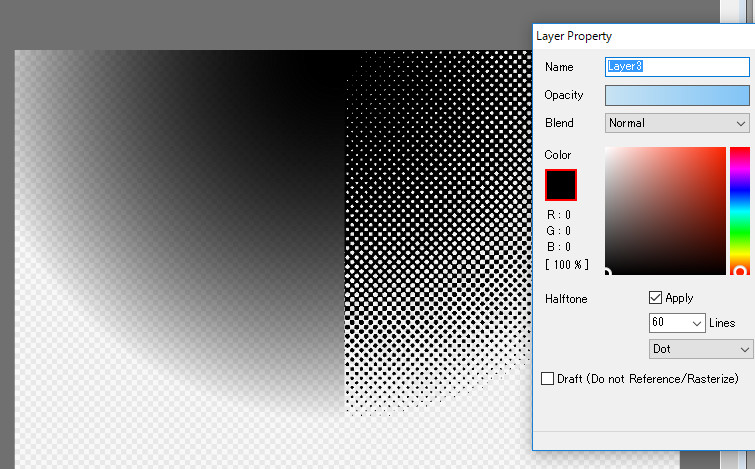Screen dimensions: 755x469
Task: Uncheck the Halftone Apply checkbox
Action: [x=655, y=298]
